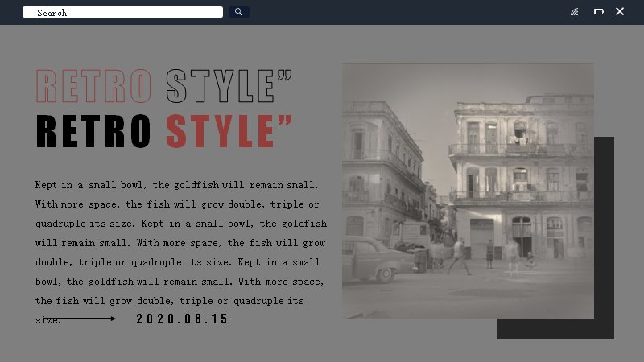Click the vintage street photograph
This screenshot has height=362, width=644.
(468, 191)
